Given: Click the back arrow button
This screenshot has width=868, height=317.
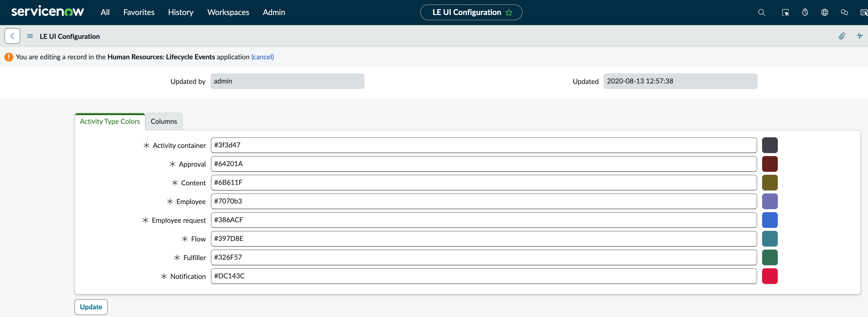Looking at the screenshot, I should (12, 36).
